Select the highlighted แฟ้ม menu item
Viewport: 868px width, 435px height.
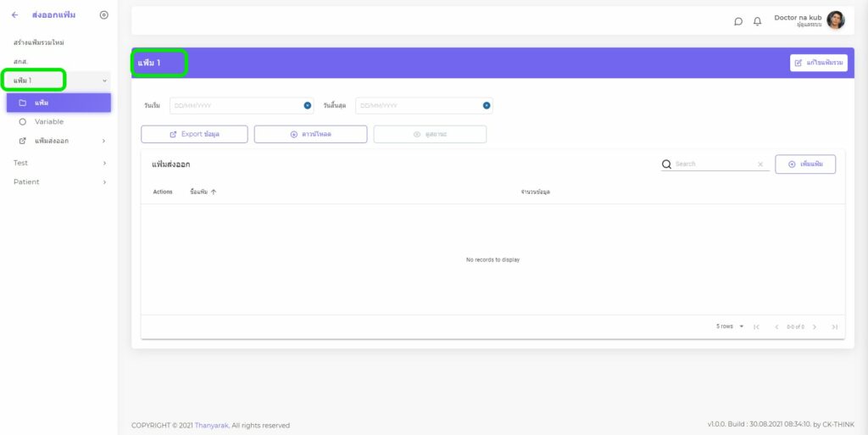coord(58,103)
